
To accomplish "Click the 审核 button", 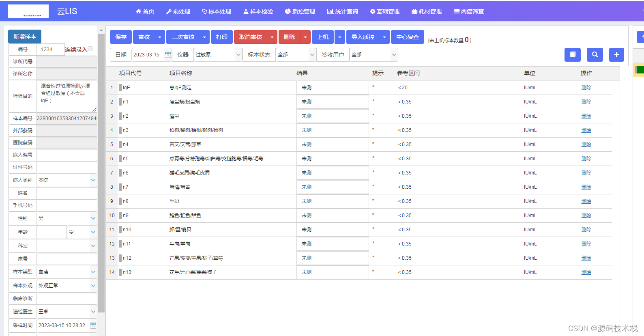I will click(144, 37).
